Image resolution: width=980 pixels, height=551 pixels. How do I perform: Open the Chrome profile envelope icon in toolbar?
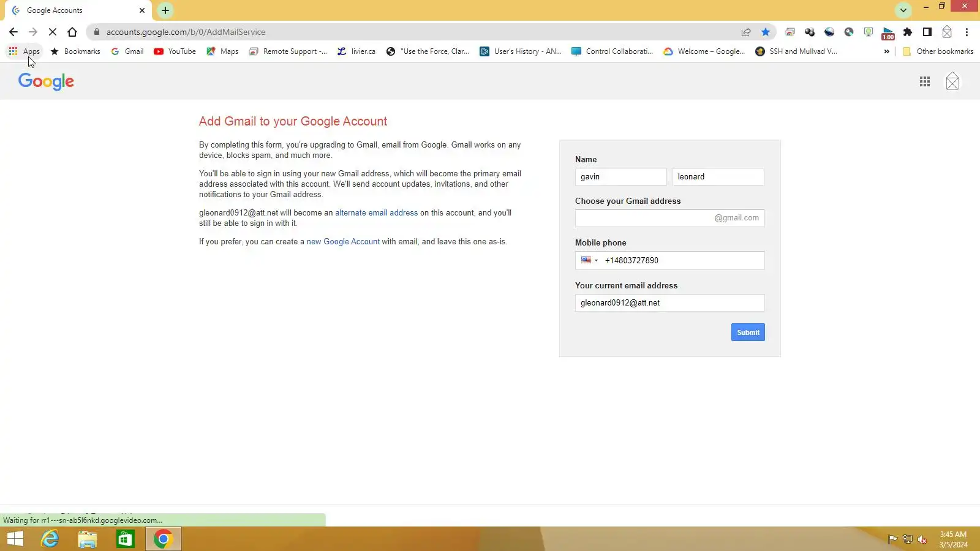(x=947, y=32)
